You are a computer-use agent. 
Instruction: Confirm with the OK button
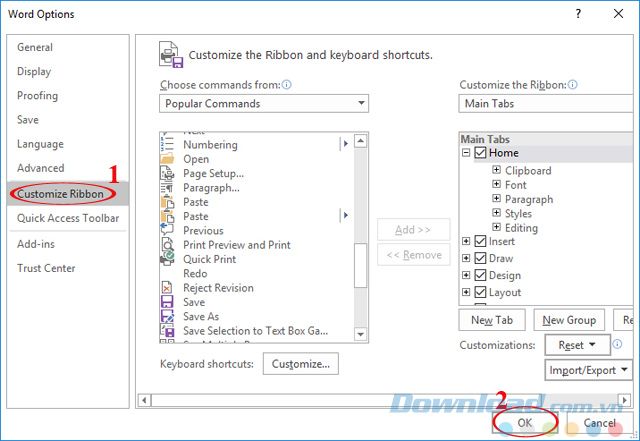(525, 423)
